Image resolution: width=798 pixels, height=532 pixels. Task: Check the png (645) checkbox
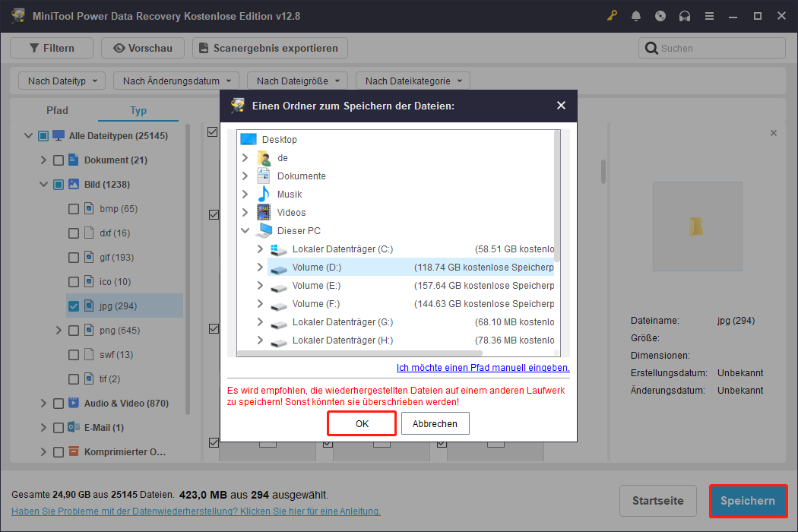(73, 330)
